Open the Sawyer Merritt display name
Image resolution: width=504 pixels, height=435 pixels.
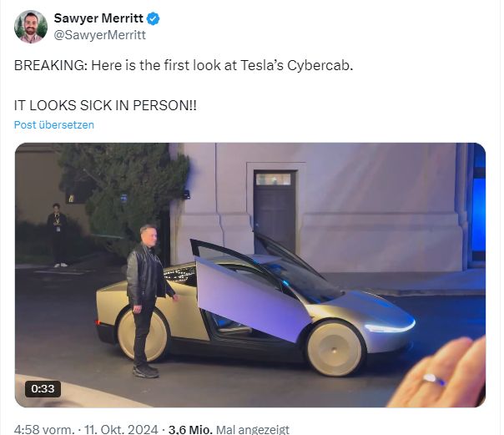98,18
